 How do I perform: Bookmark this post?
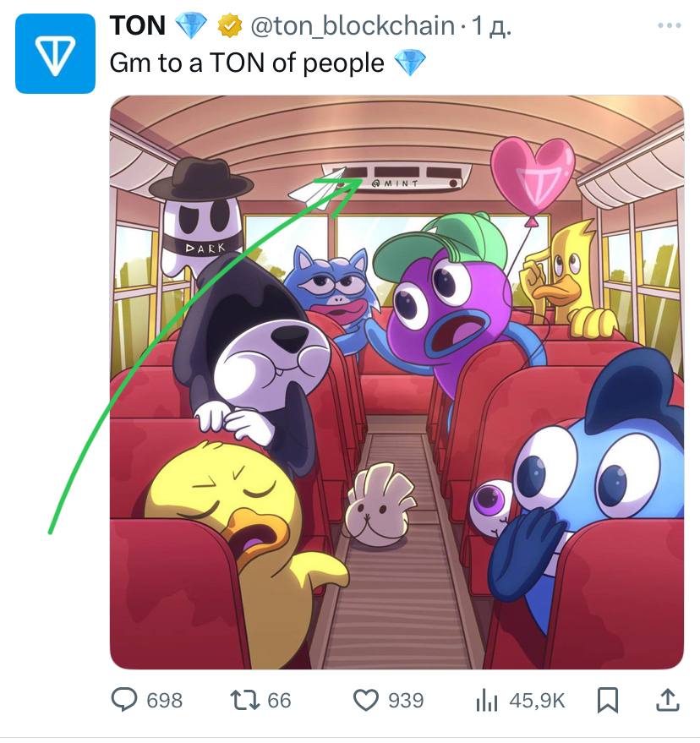coord(608,699)
